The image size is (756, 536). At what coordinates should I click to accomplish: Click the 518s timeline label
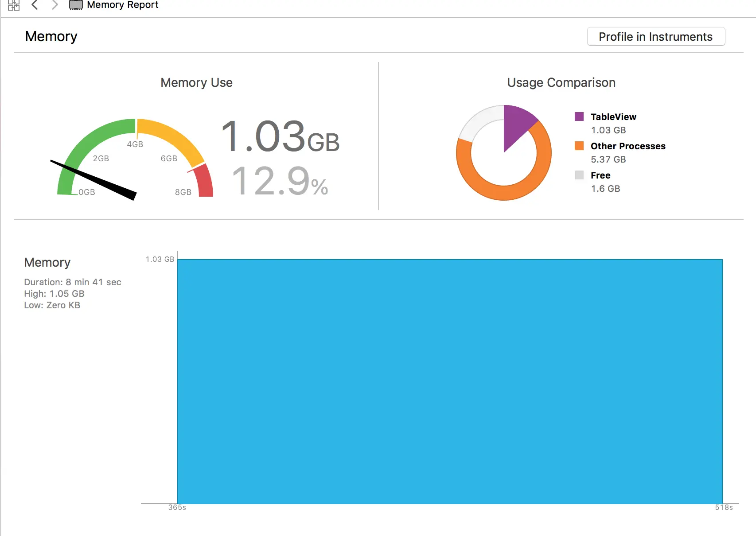[724, 508]
